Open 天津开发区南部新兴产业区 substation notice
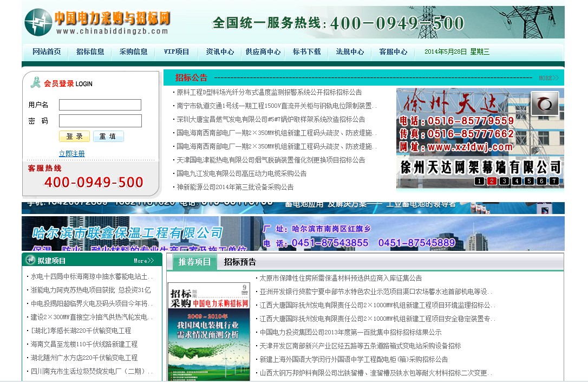The width and height of the screenshot is (588, 382). coord(361,346)
